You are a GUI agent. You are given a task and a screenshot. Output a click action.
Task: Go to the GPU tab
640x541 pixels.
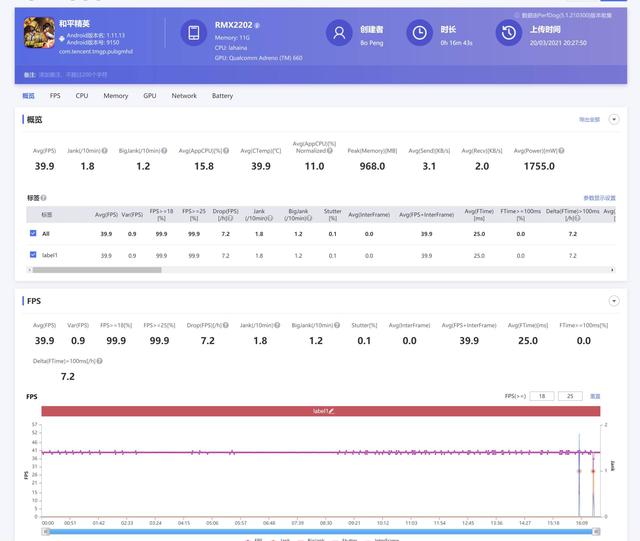(x=150, y=96)
